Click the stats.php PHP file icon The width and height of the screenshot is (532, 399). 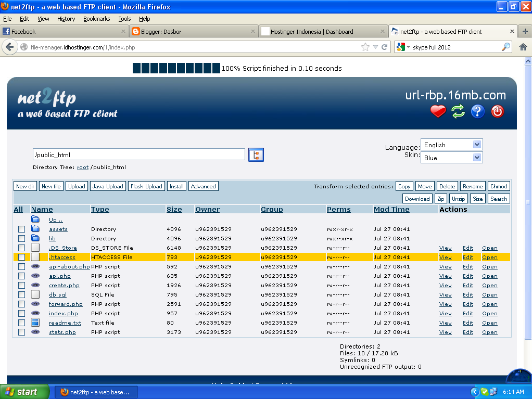(x=35, y=332)
